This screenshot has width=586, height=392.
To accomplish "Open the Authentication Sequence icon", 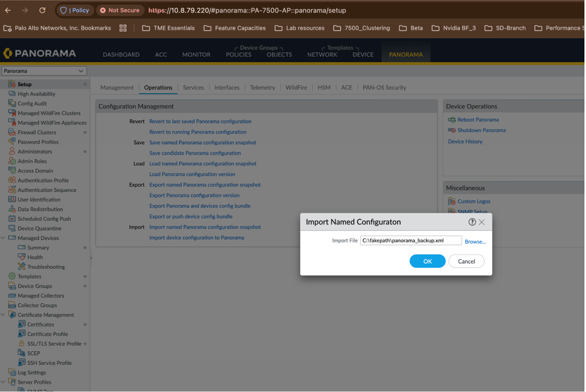I will click(x=12, y=190).
